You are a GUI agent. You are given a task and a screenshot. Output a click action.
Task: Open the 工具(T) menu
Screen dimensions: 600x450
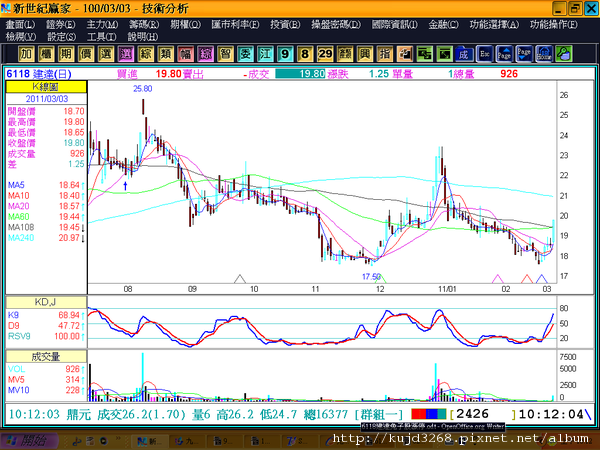(101, 37)
